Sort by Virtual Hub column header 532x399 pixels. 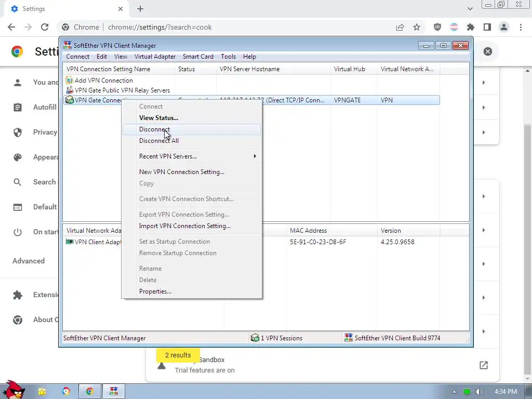pyautogui.click(x=354, y=69)
